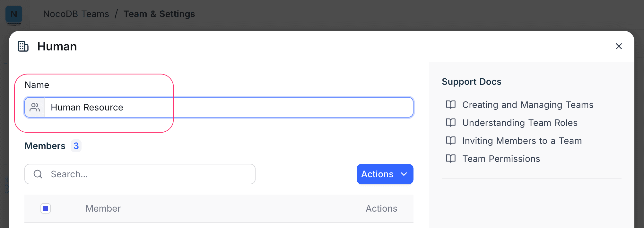
Task: Click the building icon beside Human title
Action: (23, 46)
